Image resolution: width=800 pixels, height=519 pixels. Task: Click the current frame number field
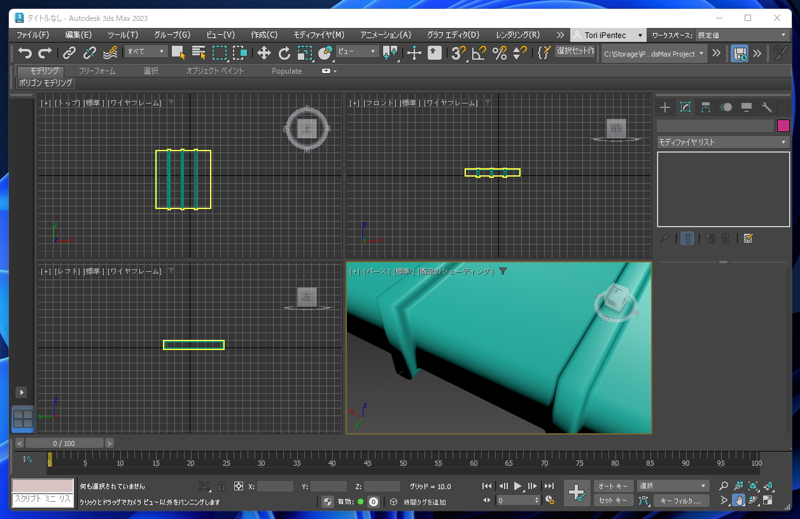pos(514,501)
